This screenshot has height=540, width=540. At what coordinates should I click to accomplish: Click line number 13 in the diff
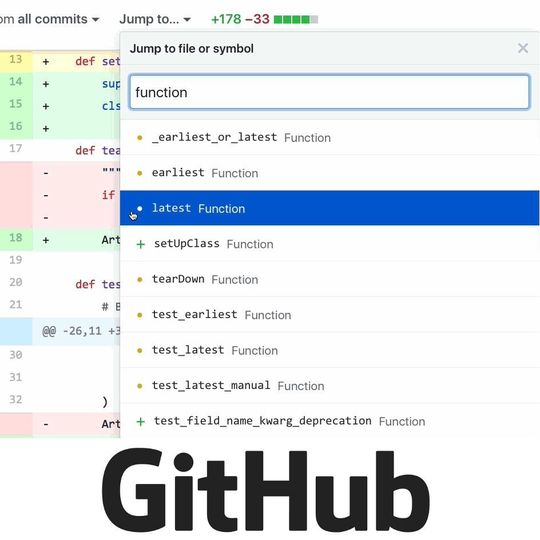pyautogui.click(x=16, y=59)
